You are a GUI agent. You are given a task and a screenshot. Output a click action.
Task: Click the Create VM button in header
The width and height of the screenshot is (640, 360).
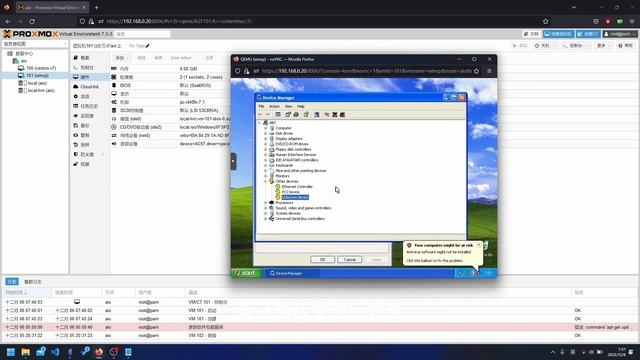click(558, 34)
